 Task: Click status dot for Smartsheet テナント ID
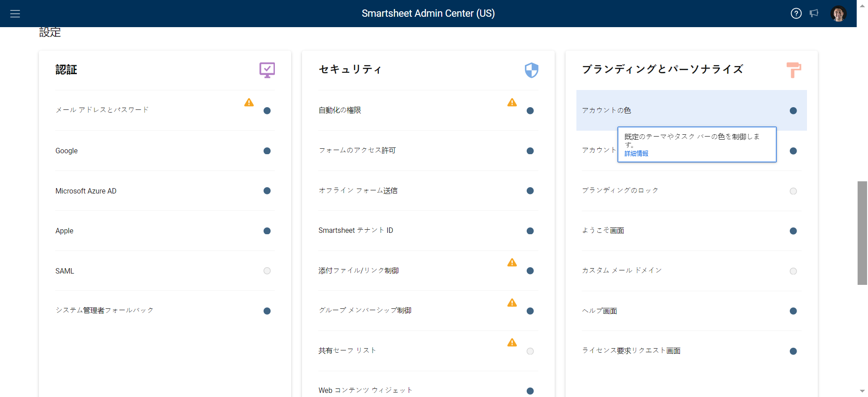530,231
